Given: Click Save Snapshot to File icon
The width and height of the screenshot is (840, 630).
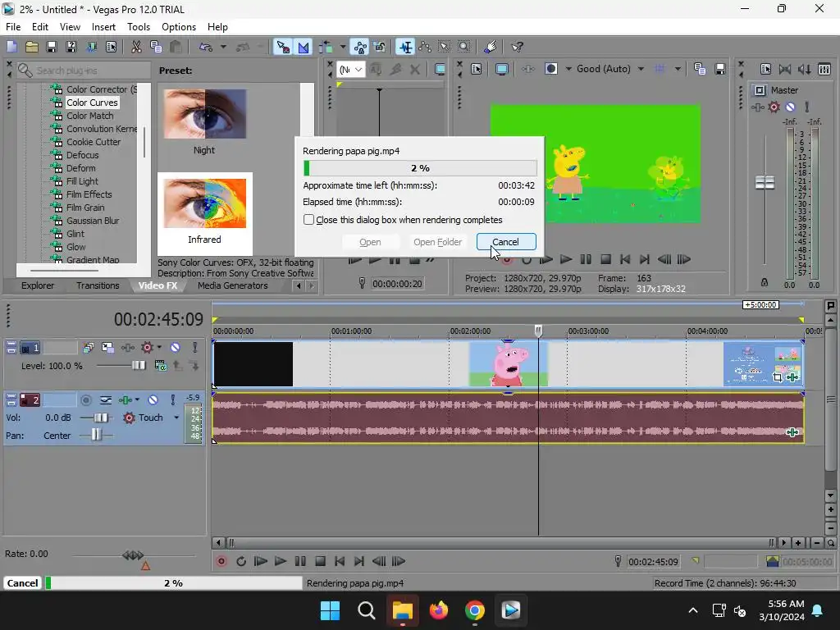Looking at the screenshot, I should coord(720,69).
